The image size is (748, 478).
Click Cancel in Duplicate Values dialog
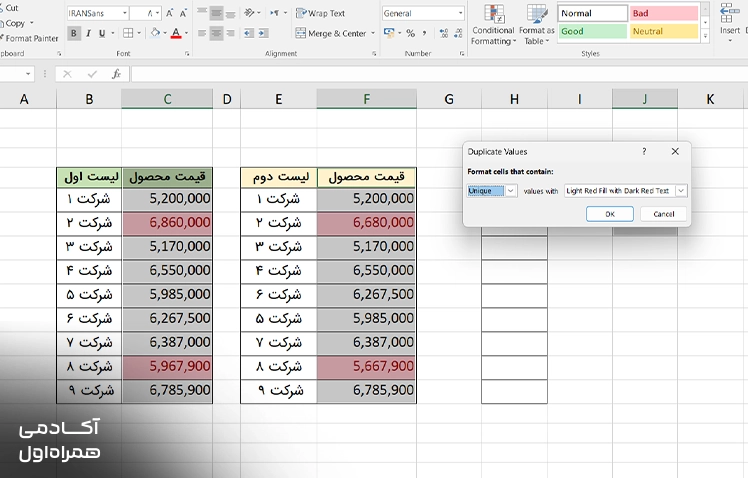coord(664,214)
